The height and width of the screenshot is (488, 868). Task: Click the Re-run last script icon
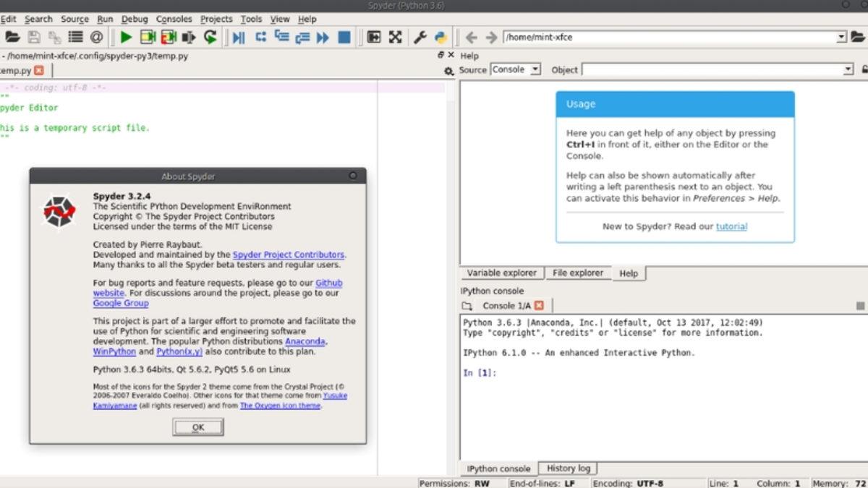210,37
